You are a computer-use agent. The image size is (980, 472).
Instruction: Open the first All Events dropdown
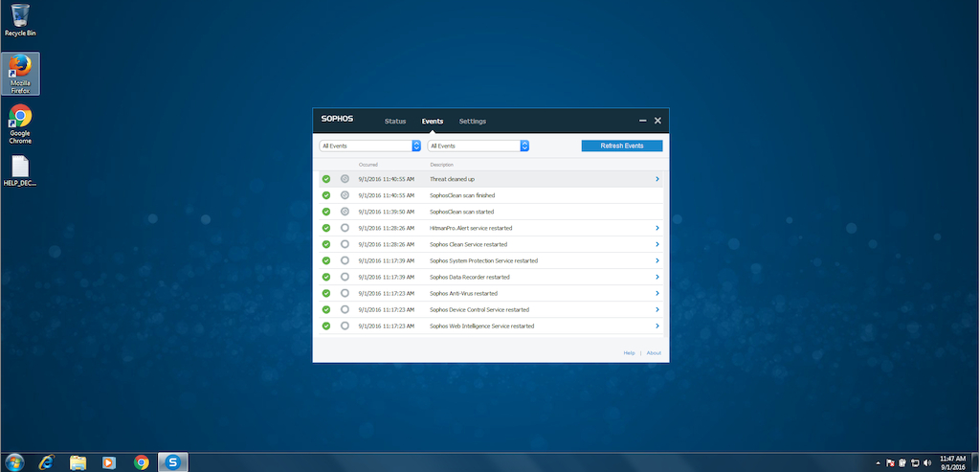pos(370,146)
